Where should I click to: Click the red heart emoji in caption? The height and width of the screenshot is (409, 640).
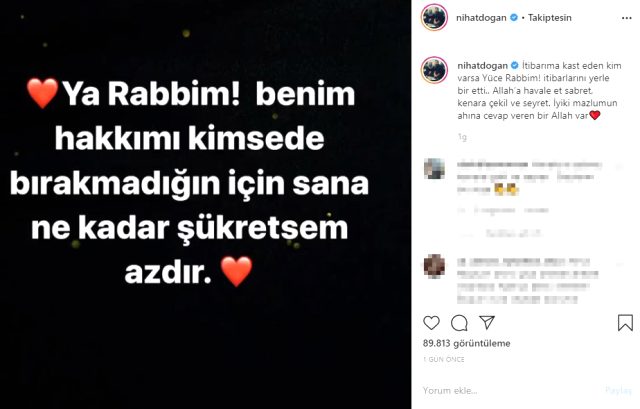coord(595,116)
